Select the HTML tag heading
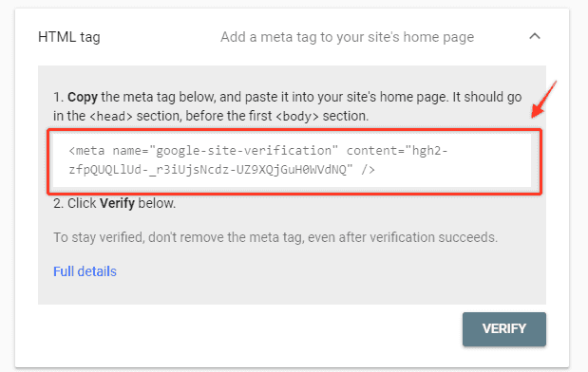588x372 pixels. (69, 37)
